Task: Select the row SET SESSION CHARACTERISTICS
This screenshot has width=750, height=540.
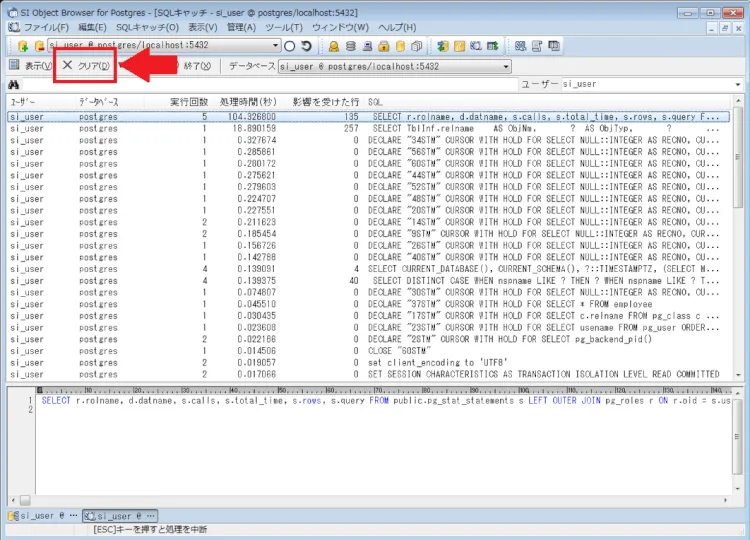Action: 368,375
